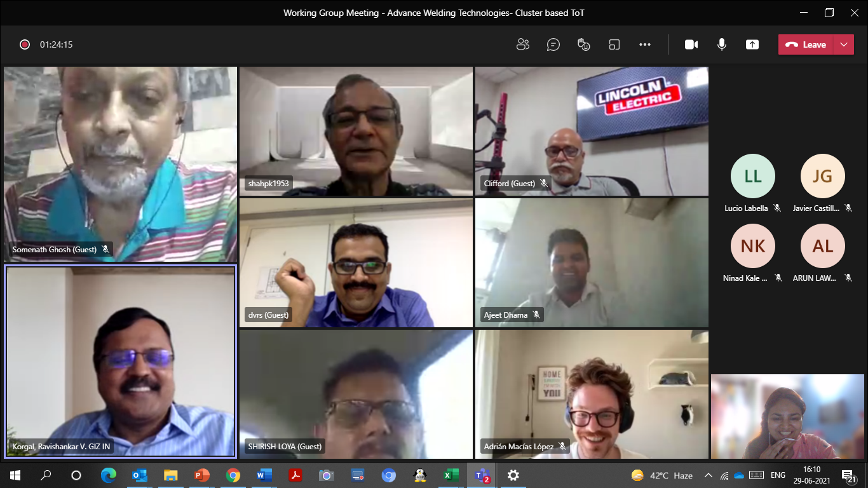Image resolution: width=868 pixels, height=488 pixels.
Task: Click the ENG language indicator
Action: point(778,475)
